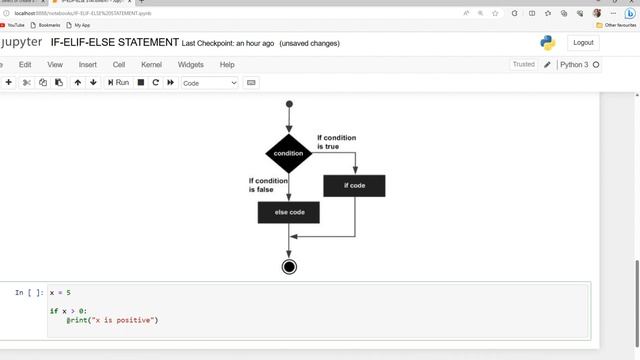Image resolution: width=640 pixels, height=360 pixels.
Task: Cut selected cells with scissors icon
Action: click(x=27, y=83)
